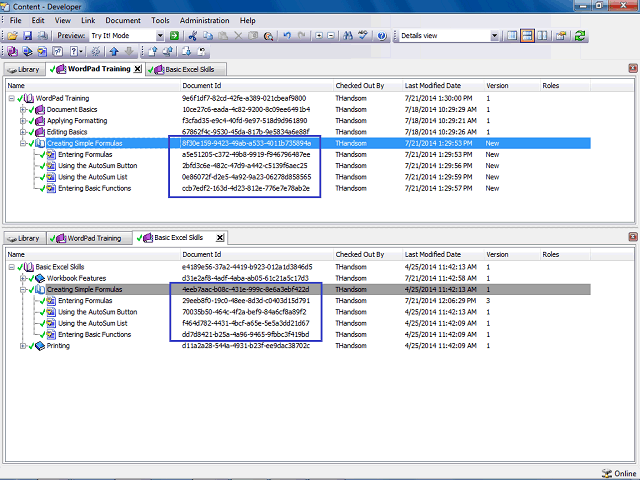Click the Check Out document down-arrow icon
Viewport: 640px width, 480px height.
[x=186, y=51]
